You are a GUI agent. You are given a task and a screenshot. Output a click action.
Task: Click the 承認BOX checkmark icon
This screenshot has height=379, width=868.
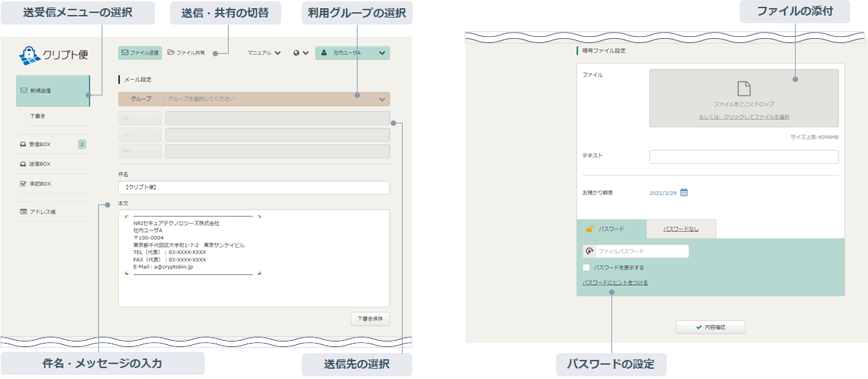pos(24,184)
